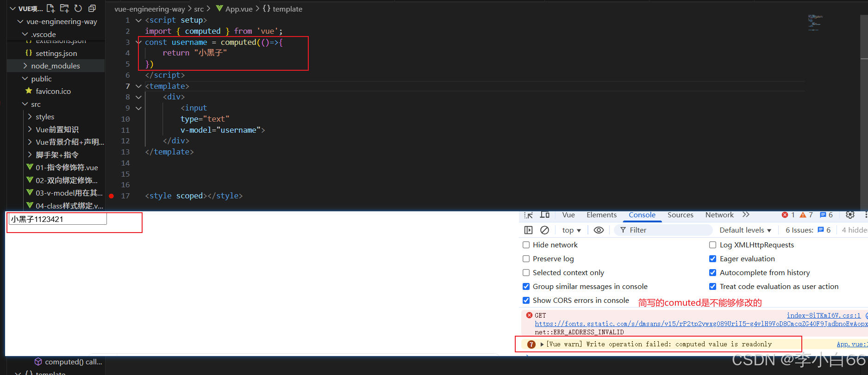Open the 02-双向绑定修饰 file
This screenshot has height=375, width=868.
(x=67, y=180)
